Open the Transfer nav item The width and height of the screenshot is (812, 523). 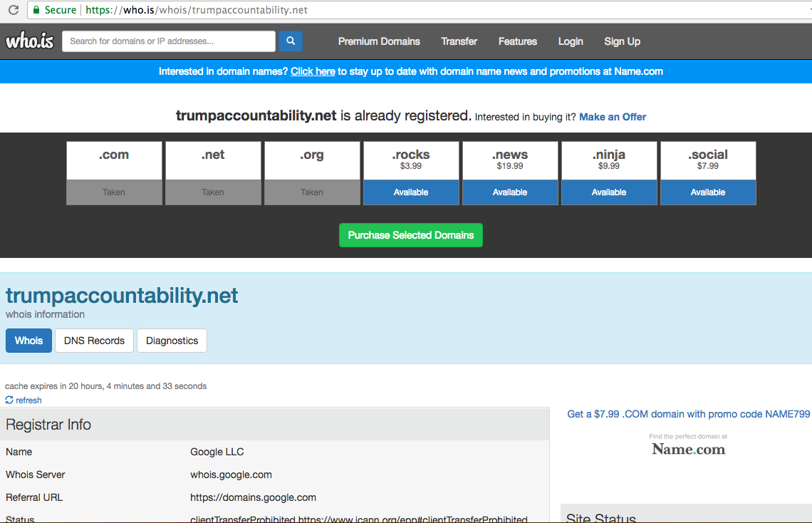459,41
